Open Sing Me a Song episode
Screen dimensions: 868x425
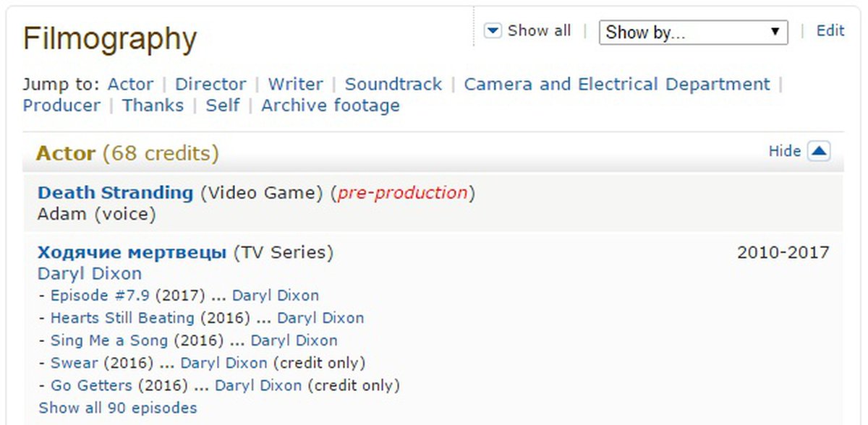click(109, 340)
